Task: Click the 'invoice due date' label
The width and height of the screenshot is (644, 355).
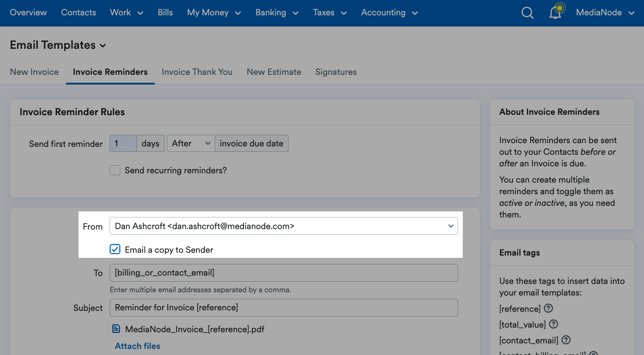Action: 251,144
